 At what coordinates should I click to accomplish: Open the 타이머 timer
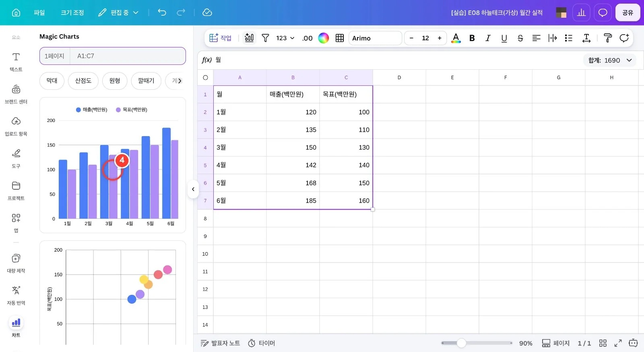262,343
